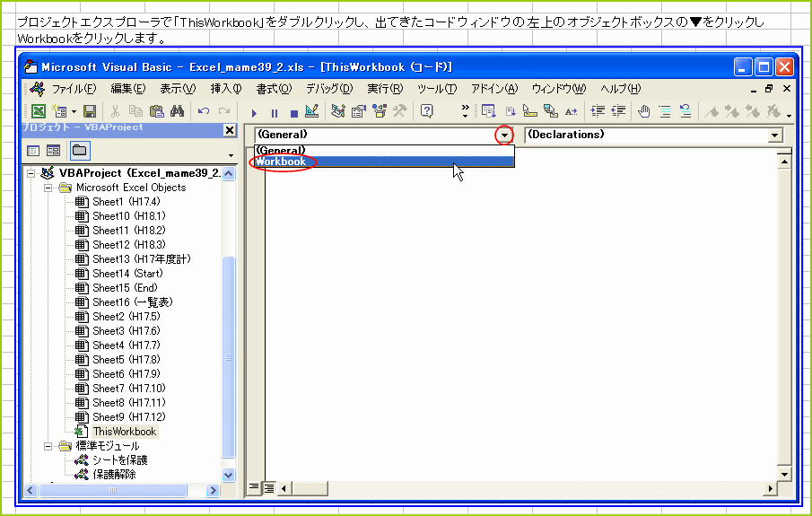Select Workbook in the object list
The height and width of the screenshot is (516, 812).
(384, 162)
